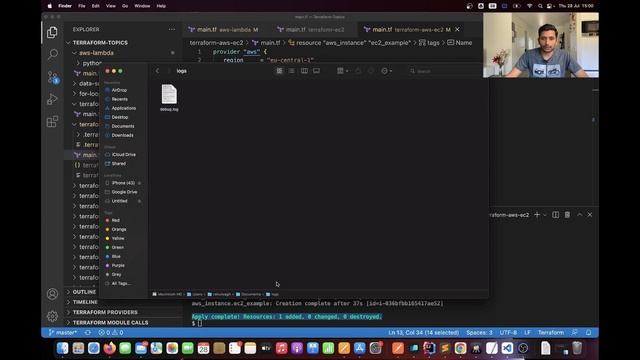Click the Finder tags icon
The width and height of the screenshot is (640, 360).
(x=371, y=71)
